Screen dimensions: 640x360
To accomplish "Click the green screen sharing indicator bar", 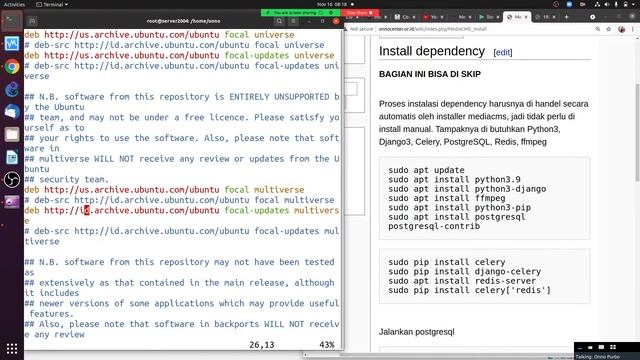I will pos(300,13).
